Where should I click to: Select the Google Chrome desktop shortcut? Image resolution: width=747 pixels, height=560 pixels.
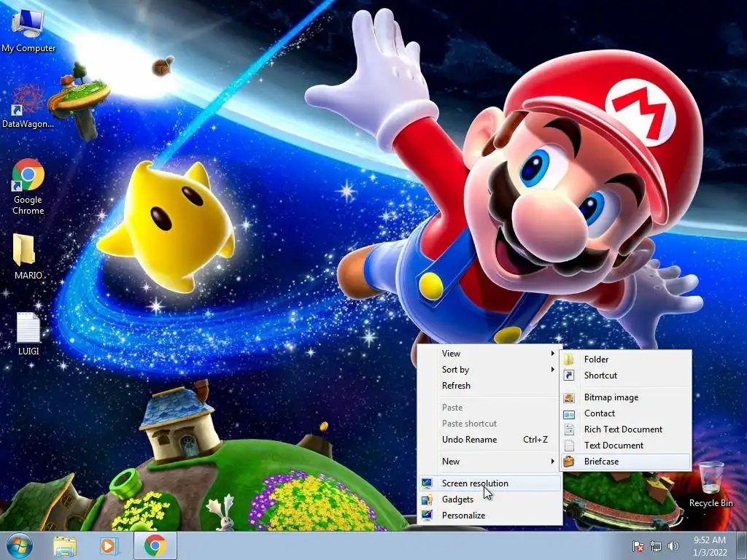(x=28, y=187)
